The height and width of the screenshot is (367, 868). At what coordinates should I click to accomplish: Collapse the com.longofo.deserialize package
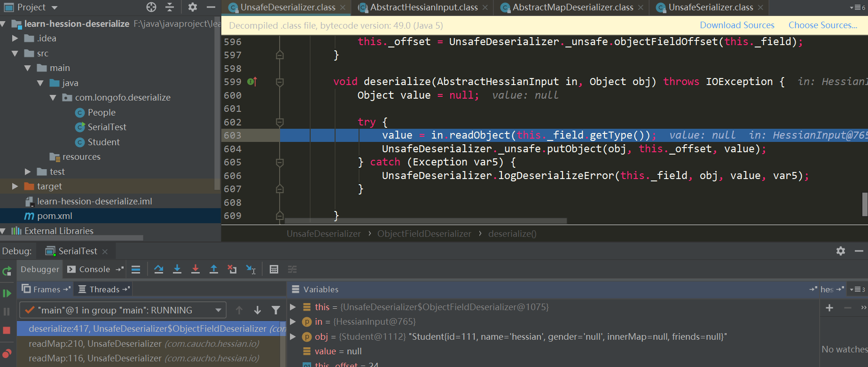53,98
